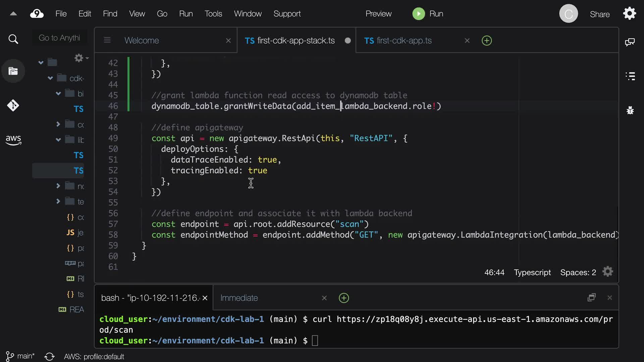Open new terminal tab with plus icon

click(344, 298)
